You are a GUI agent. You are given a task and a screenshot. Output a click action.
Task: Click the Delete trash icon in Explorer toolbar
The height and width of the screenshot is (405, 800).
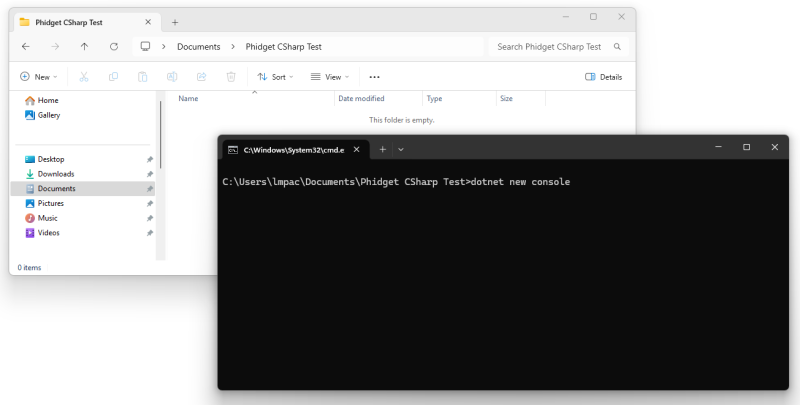click(231, 77)
